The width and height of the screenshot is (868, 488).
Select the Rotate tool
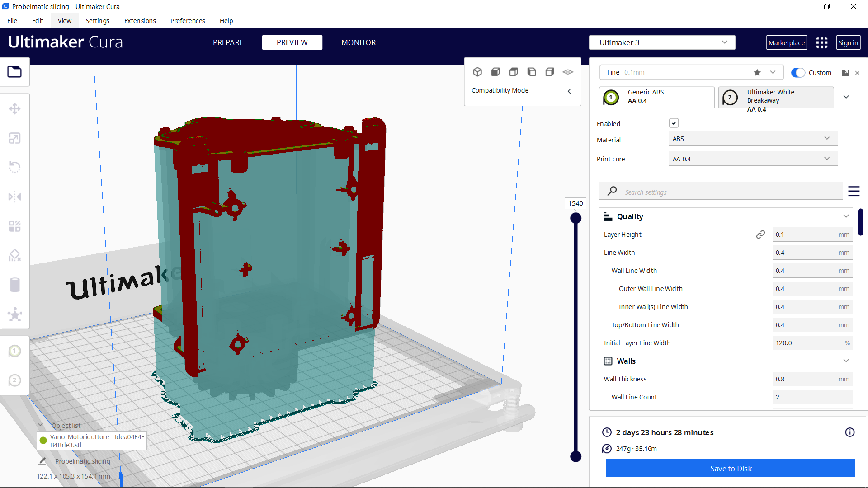click(x=15, y=167)
